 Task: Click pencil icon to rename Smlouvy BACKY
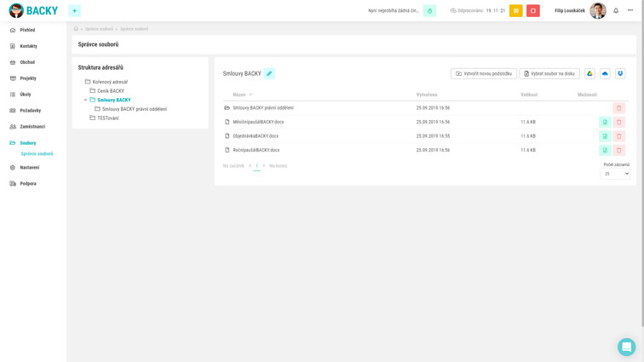click(x=269, y=74)
